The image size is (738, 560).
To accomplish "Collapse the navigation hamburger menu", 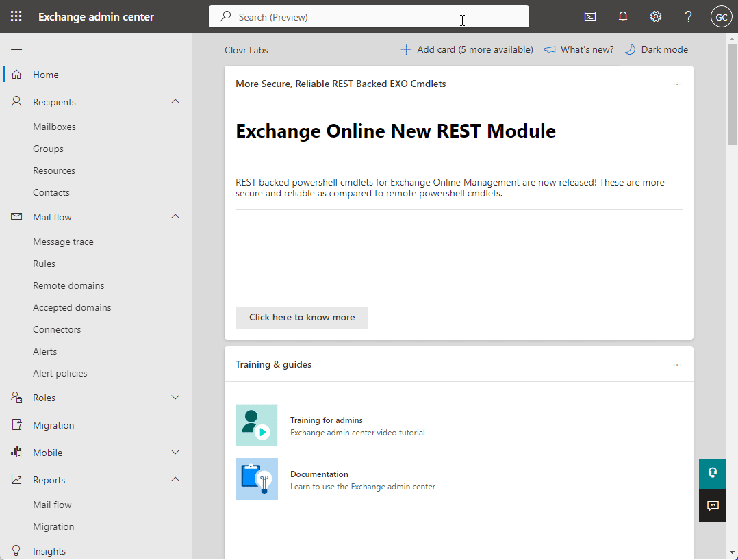I will [x=16, y=47].
